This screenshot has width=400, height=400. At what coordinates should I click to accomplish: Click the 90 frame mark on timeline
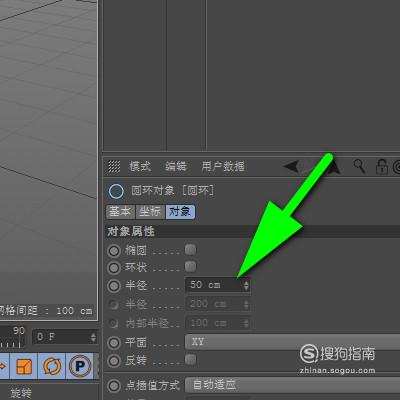coord(19,331)
